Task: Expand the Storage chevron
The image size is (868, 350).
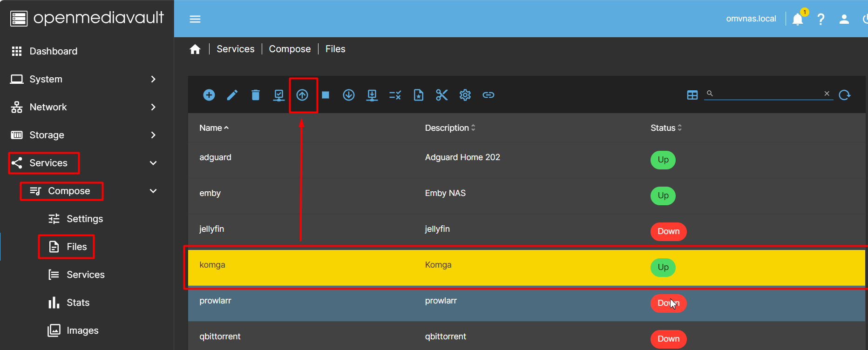Action: pyautogui.click(x=153, y=135)
